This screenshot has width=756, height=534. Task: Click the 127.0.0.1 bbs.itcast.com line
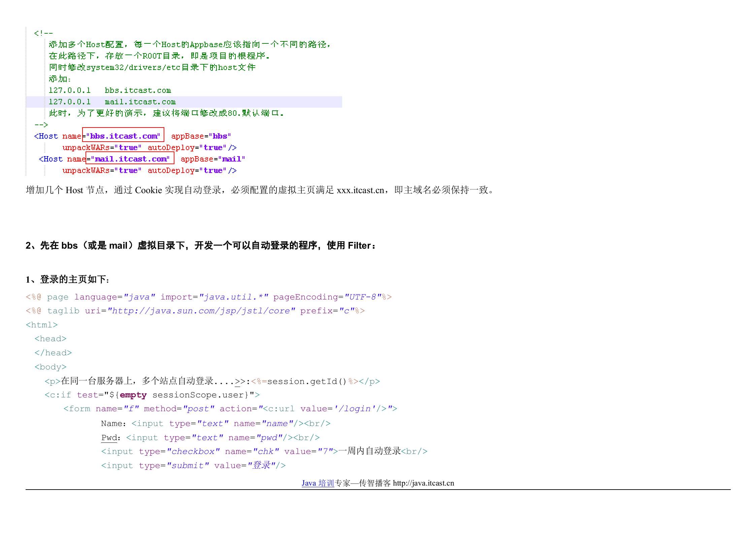coord(110,90)
